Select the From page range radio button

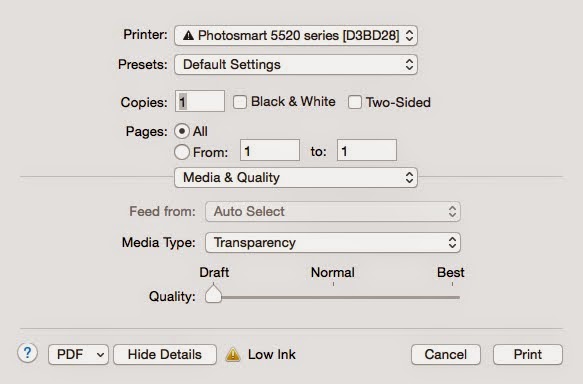coord(182,152)
